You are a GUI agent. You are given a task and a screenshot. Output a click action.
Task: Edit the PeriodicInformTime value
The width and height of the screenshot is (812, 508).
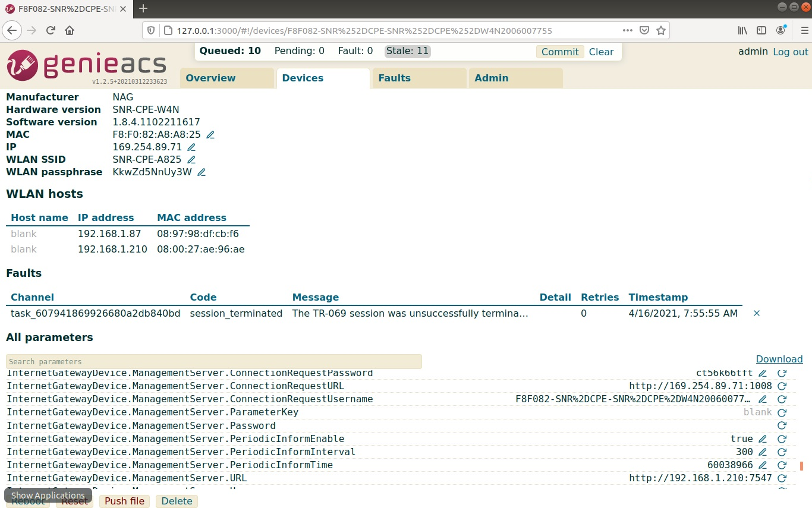tap(763, 465)
